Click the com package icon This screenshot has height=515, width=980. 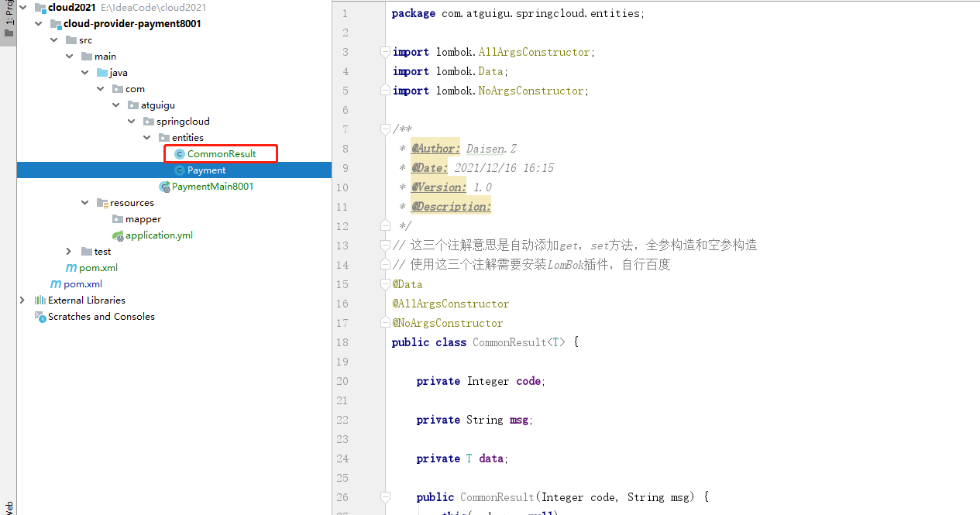coord(118,88)
